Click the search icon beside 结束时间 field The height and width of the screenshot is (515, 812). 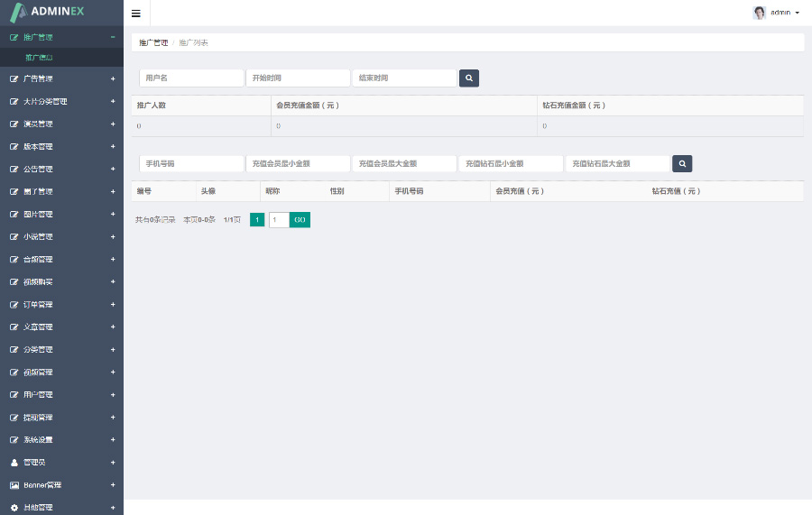click(469, 78)
